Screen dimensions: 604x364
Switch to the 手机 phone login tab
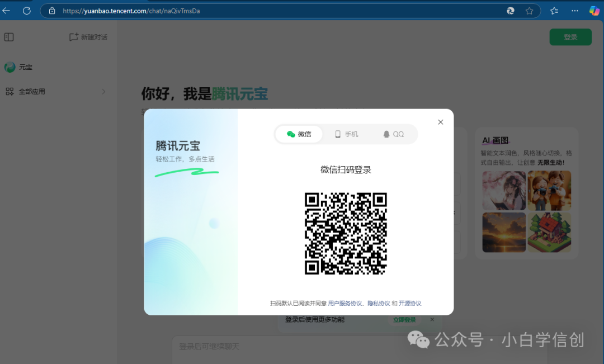[346, 134]
